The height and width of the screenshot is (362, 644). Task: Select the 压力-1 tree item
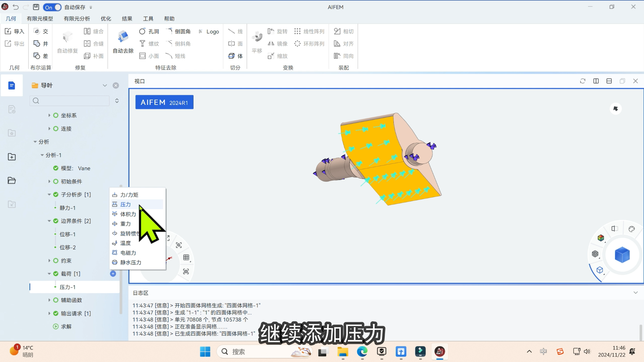click(67, 287)
